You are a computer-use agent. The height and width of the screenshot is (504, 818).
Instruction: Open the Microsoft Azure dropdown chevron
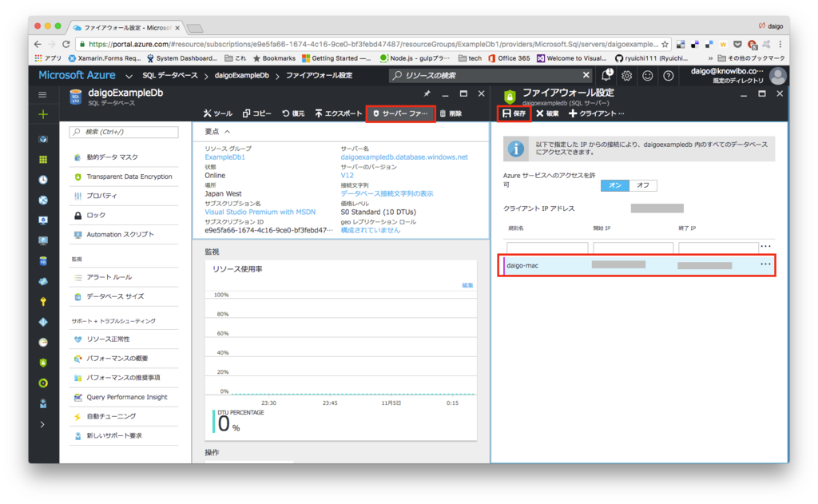click(x=129, y=76)
